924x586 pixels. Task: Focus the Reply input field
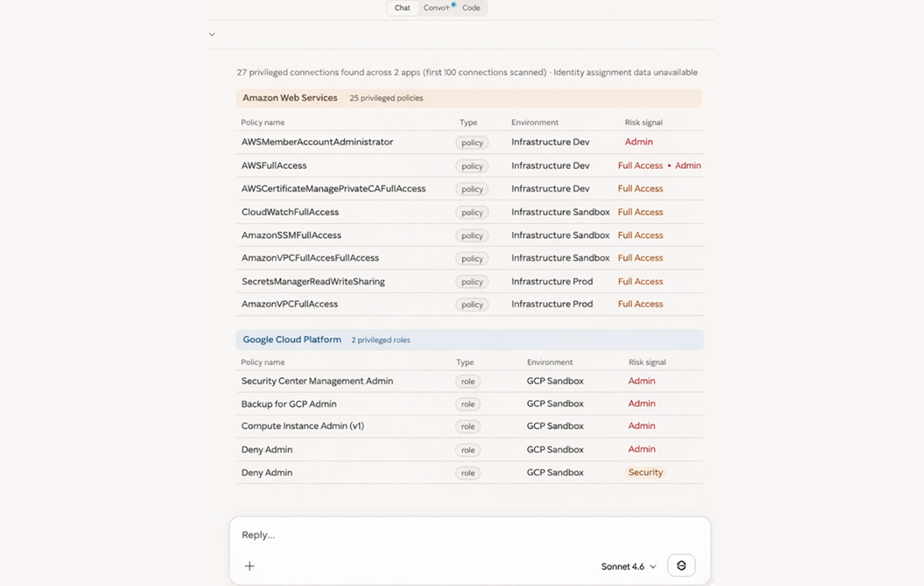pos(469,535)
